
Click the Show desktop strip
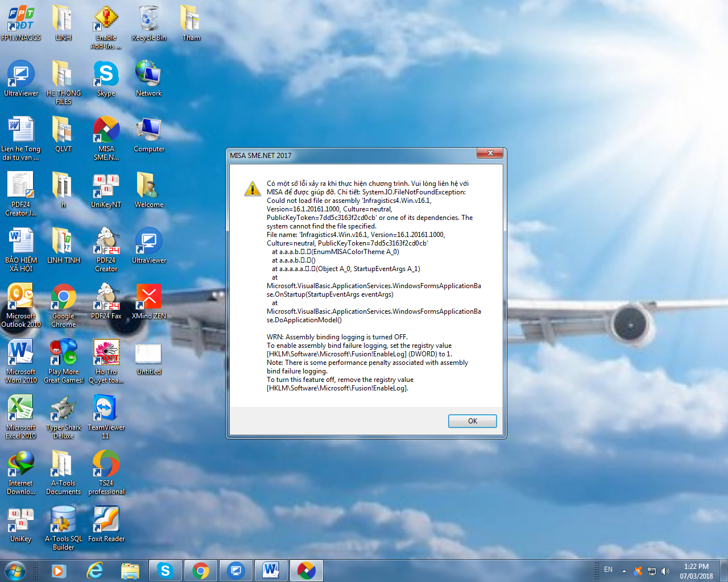[x=723, y=571]
